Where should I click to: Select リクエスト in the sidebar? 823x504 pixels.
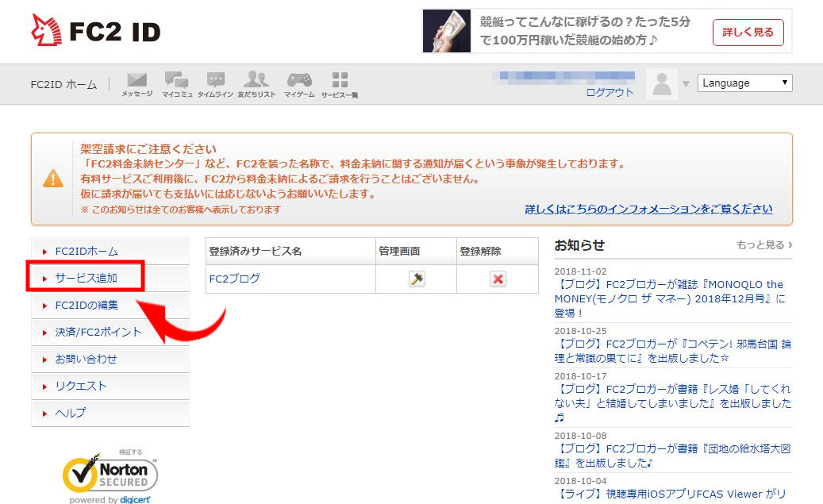(110, 386)
